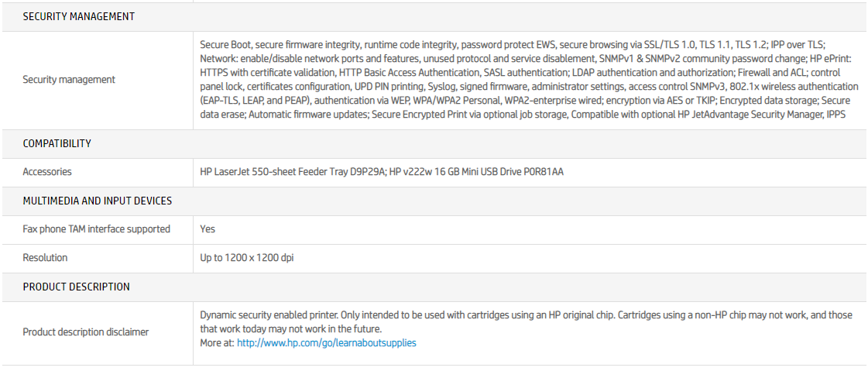Click the MULTIMEDIA AND INPUT DEVICES header
This screenshot has width=868, height=371.
tap(97, 201)
